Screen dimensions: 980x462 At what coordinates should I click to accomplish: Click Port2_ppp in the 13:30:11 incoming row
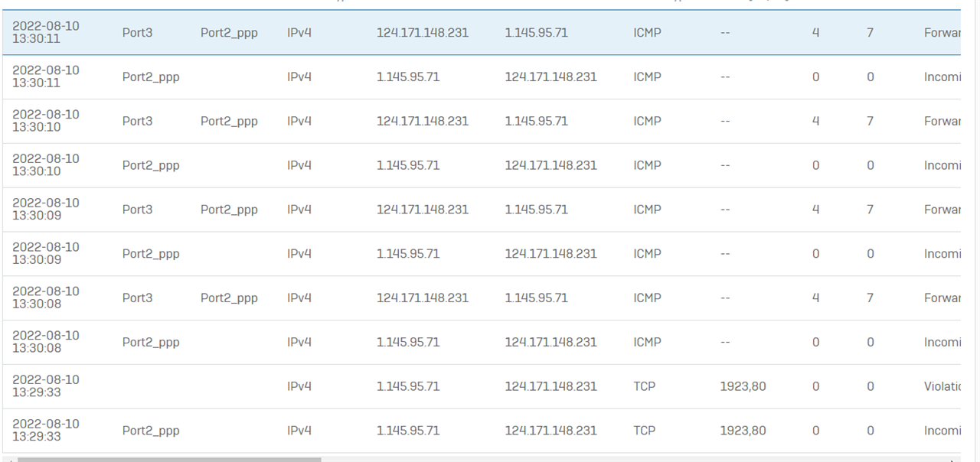tap(151, 76)
